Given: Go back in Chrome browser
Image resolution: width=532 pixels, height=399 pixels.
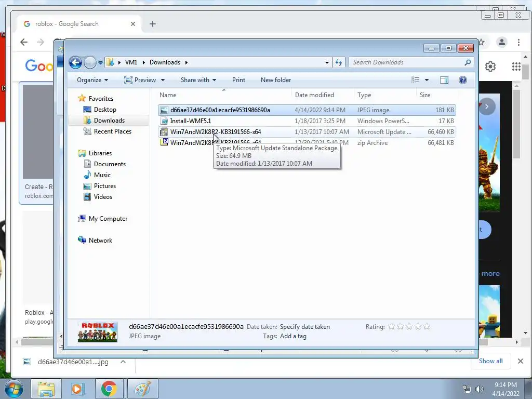Looking at the screenshot, I should point(24,42).
